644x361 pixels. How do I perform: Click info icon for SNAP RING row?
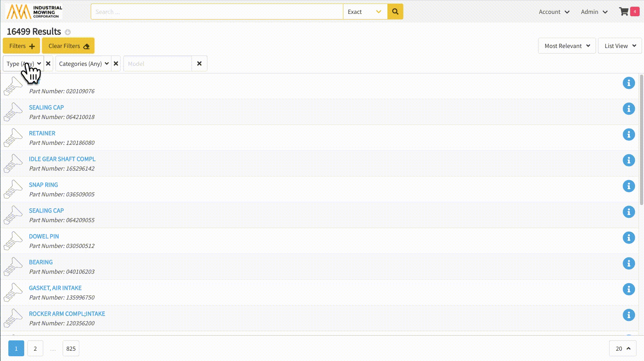pyautogui.click(x=629, y=186)
